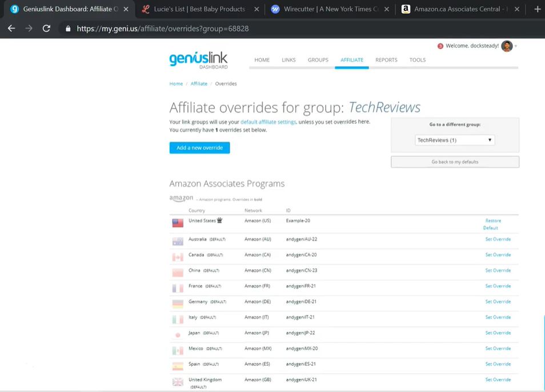The width and height of the screenshot is (545, 392).
Task: Click the Canada flag icon
Action: [x=178, y=257]
